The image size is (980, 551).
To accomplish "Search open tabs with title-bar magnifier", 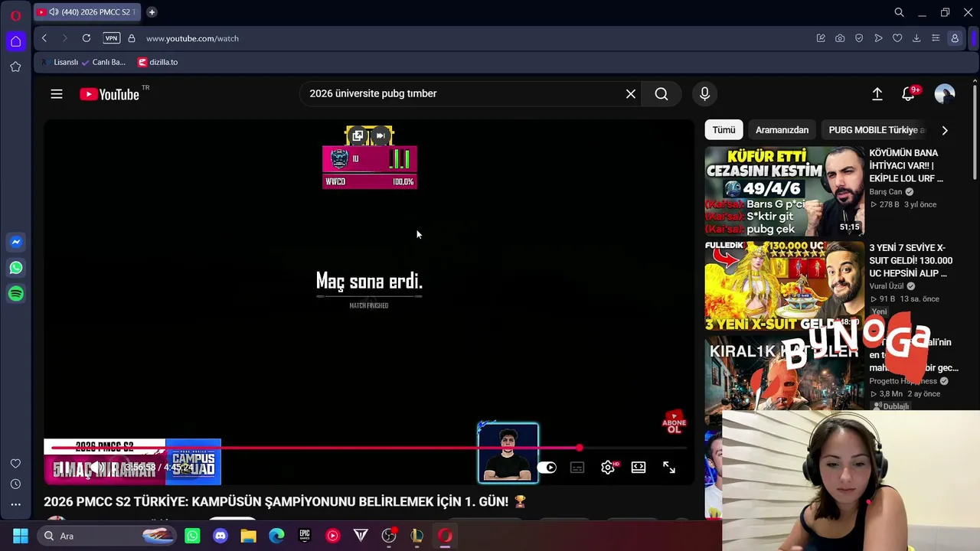I will point(900,12).
